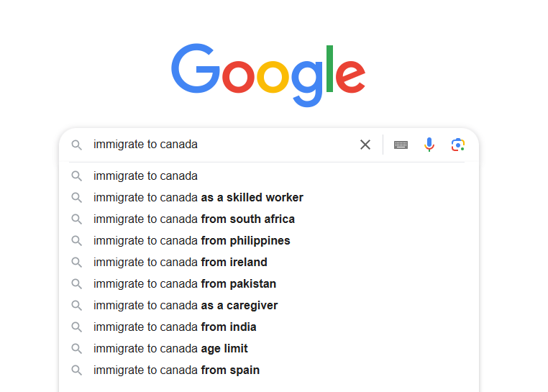This screenshot has width=548, height=392.
Task: Select the 'from pakistan' suggestion
Action: coord(185,284)
